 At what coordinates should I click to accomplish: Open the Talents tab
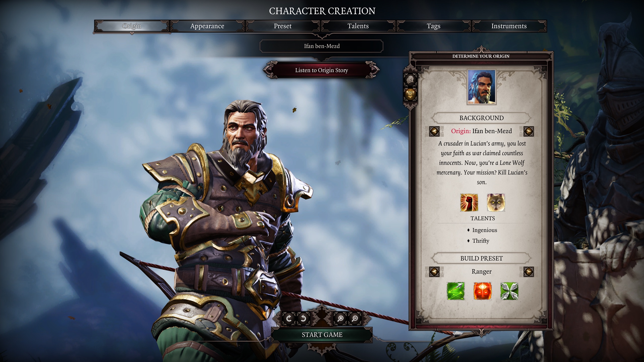[358, 26]
